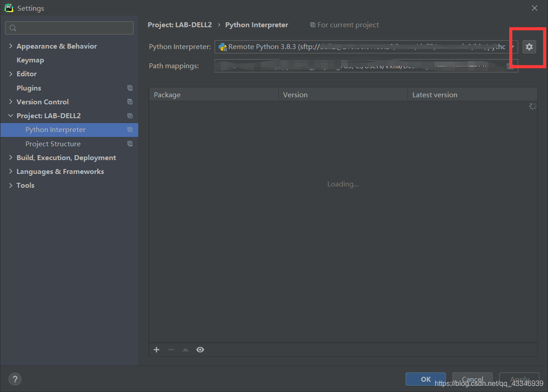Click the OK button
Image resolution: width=548 pixels, height=392 pixels.
click(x=425, y=379)
